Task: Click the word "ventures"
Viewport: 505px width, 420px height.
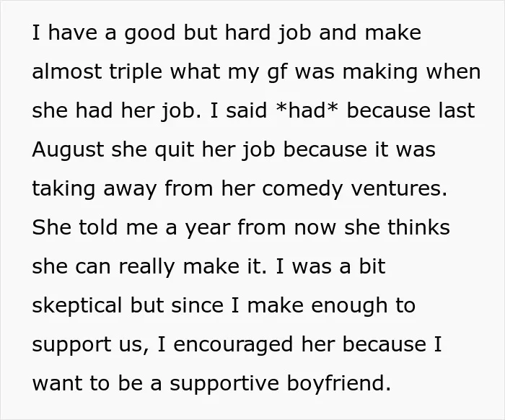Action: [399, 189]
